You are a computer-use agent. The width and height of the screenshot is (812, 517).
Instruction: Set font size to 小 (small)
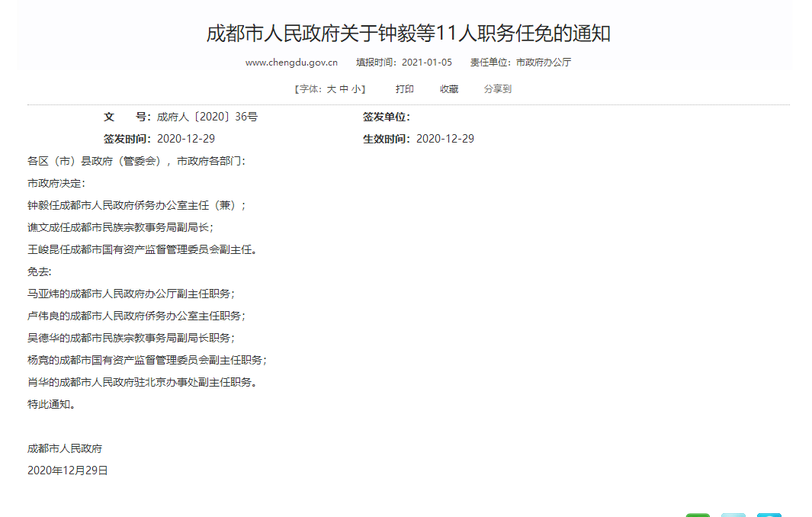point(355,89)
